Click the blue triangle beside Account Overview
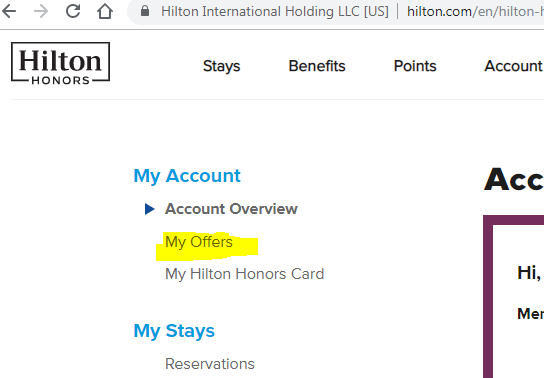The width and height of the screenshot is (544, 378). [149, 209]
